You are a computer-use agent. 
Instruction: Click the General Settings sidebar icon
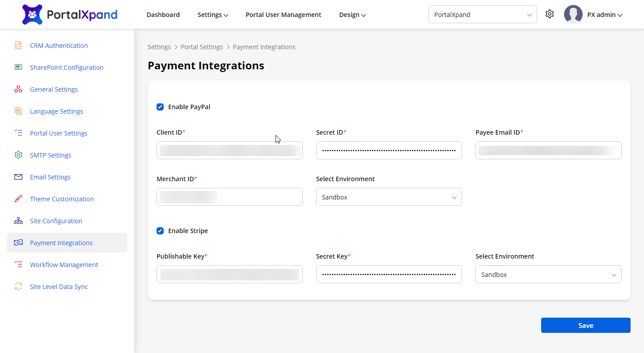click(x=18, y=89)
